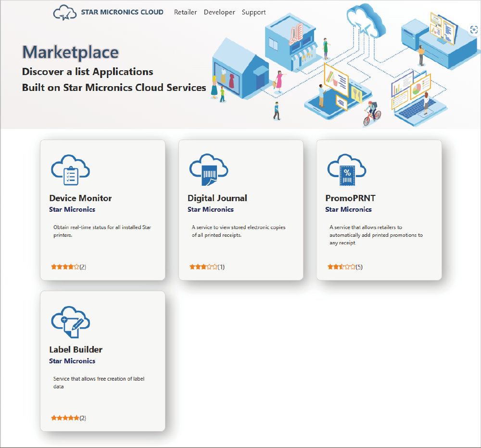Open the Developer menu

(x=219, y=13)
